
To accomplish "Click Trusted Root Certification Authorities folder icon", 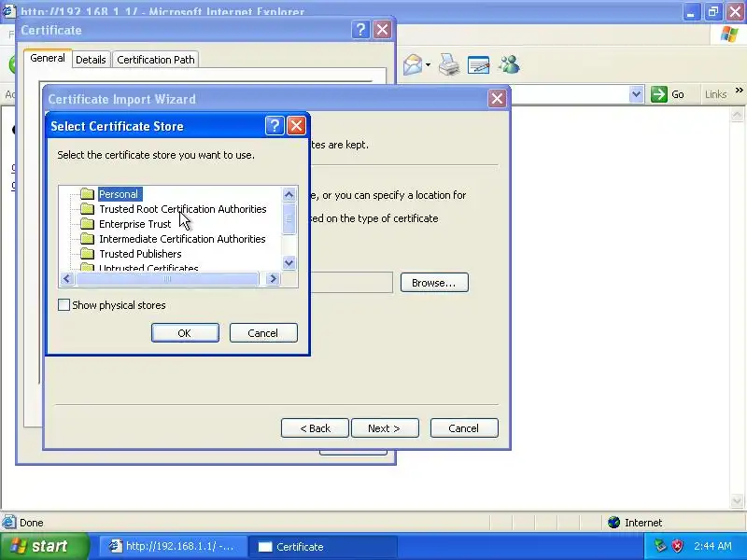I will pyautogui.click(x=87, y=208).
